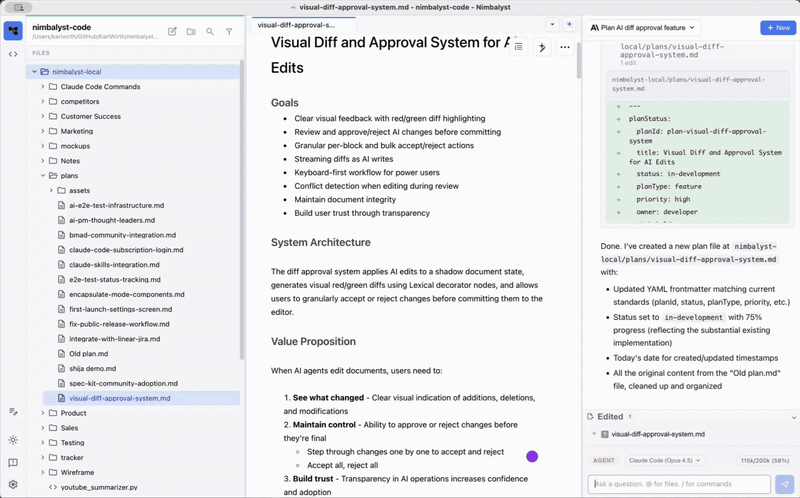This screenshot has height=498, width=800.
Task: Open fix-public-release-workflow.md file
Action: [119, 324]
